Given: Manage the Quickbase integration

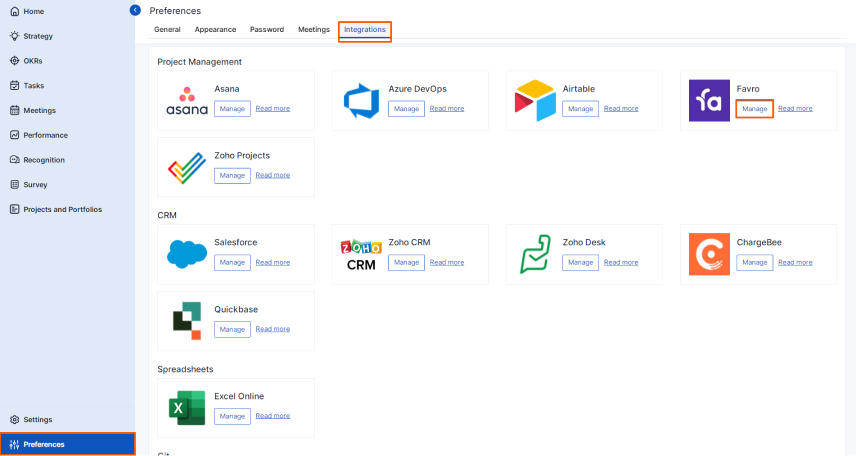Looking at the screenshot, I should 232,329.
